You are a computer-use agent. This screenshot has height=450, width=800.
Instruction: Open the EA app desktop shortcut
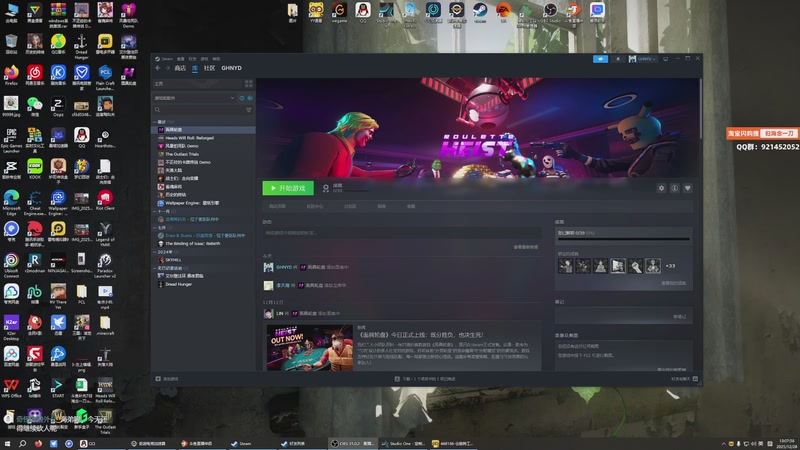(504, 12)
